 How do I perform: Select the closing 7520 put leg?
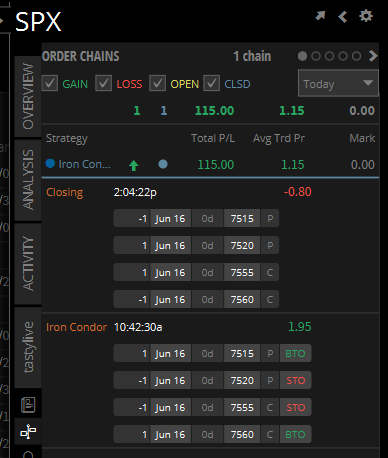click(x=196, y=245)
